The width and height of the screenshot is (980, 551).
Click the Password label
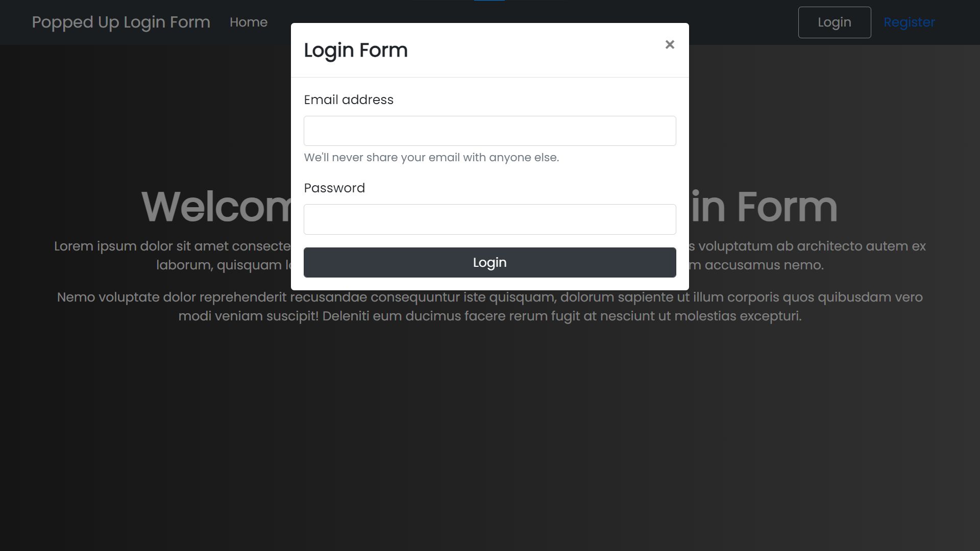[x=334, y=188]
